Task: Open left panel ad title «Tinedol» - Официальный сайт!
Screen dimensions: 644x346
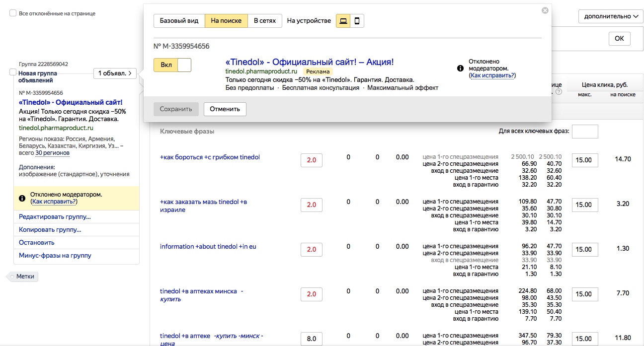Action: (x=71, y=102)
